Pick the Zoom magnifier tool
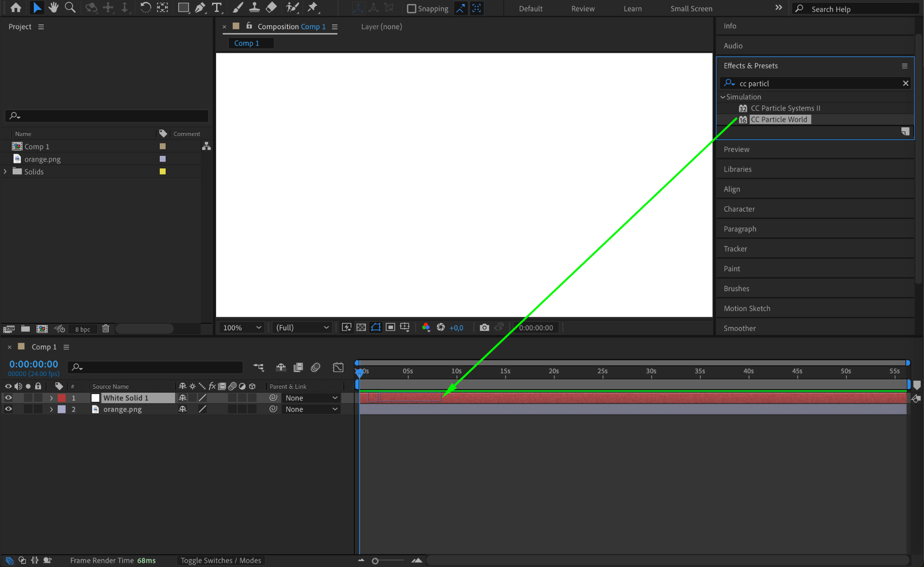 pyautogui.click(x=70, y=8)
